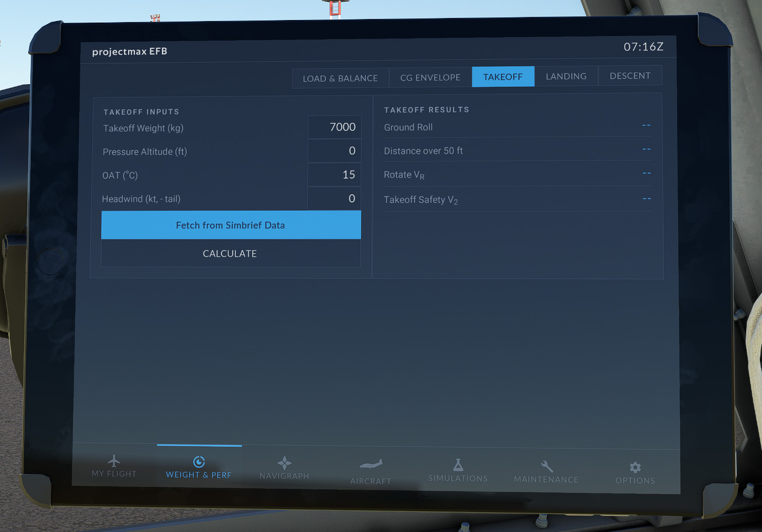
Task: Focus the Takeoff Weight input field
Action: pos(334,127)
